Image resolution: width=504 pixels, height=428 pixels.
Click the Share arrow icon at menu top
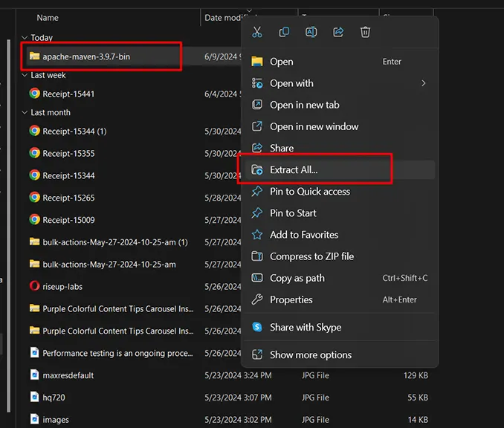[338, 32]
